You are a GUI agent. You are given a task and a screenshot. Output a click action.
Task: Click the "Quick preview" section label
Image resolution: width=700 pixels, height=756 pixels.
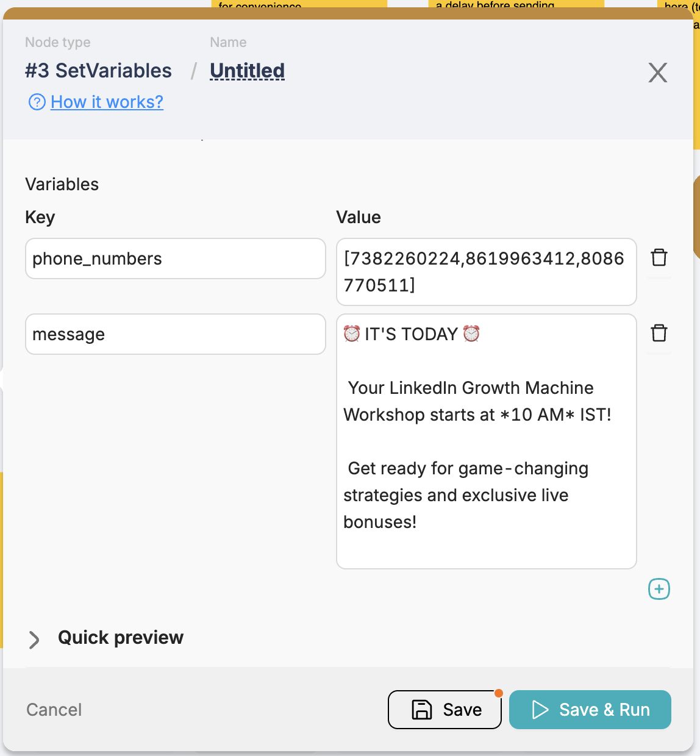[x=121, y=638]
